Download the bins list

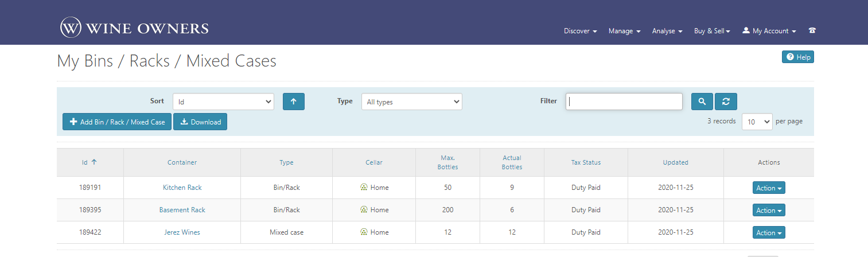pos(200,122)
